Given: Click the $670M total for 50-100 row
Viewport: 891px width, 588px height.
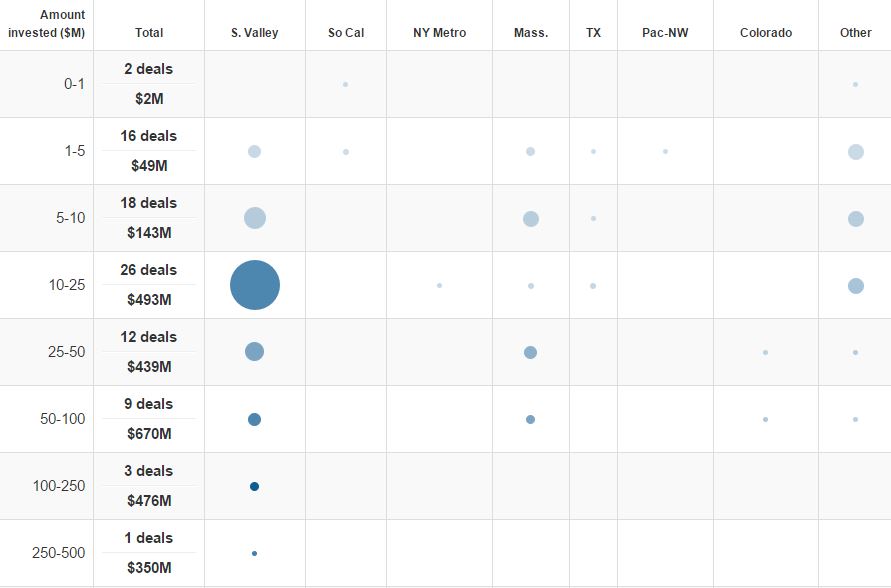Looking at the screenshot, I should pos(149,434).
